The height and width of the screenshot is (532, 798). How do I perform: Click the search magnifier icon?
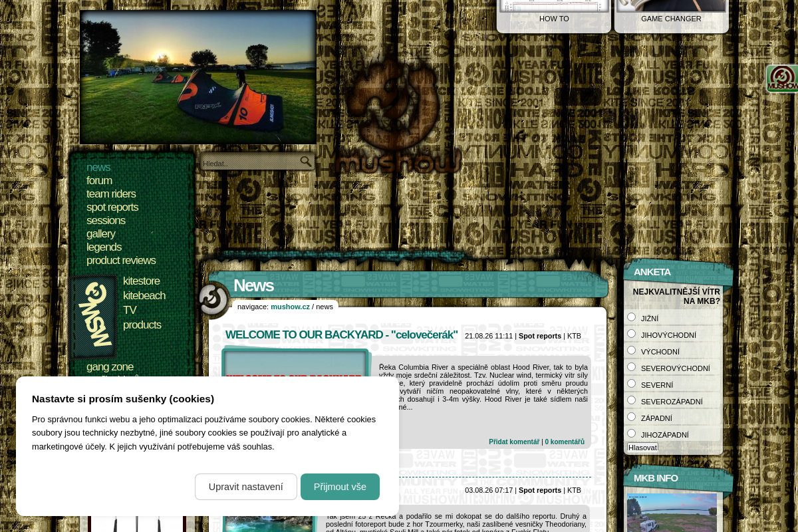pyautogui.click(x=306, y=162)
